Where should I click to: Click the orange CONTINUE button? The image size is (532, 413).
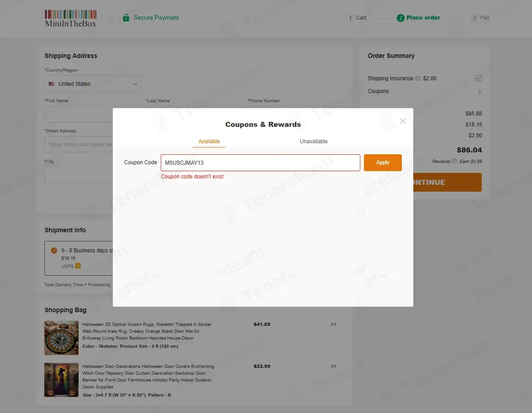pos(447,183)
